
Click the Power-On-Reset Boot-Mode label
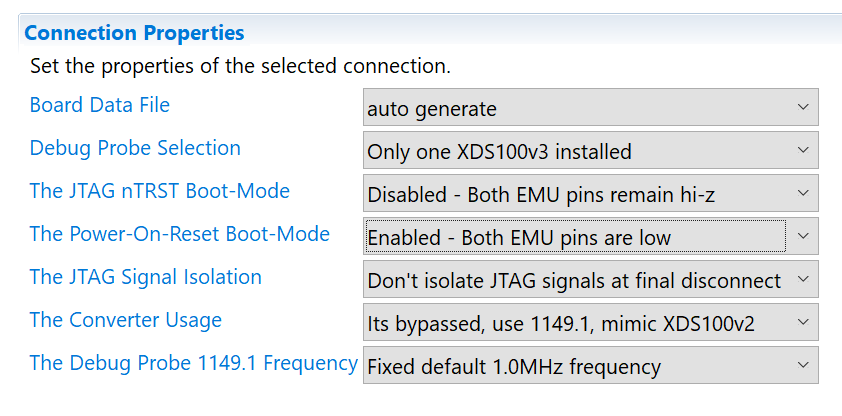tap(180, 234)
